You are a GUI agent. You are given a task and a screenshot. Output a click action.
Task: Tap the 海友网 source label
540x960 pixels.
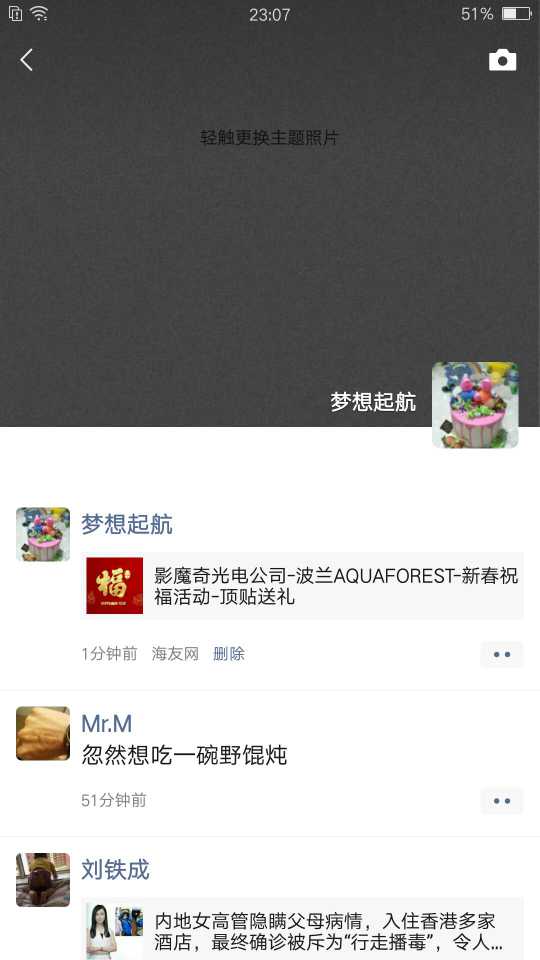tap(175, 654)
